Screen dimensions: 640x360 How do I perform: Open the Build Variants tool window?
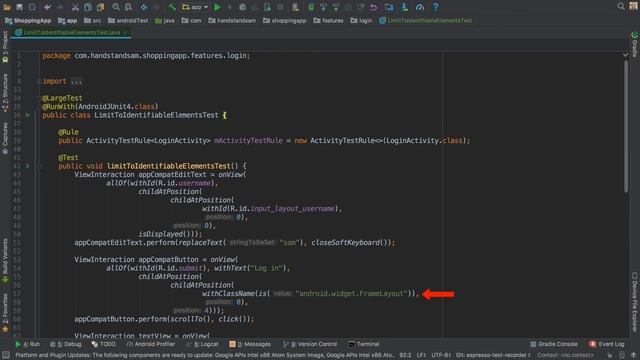[5, 260]
